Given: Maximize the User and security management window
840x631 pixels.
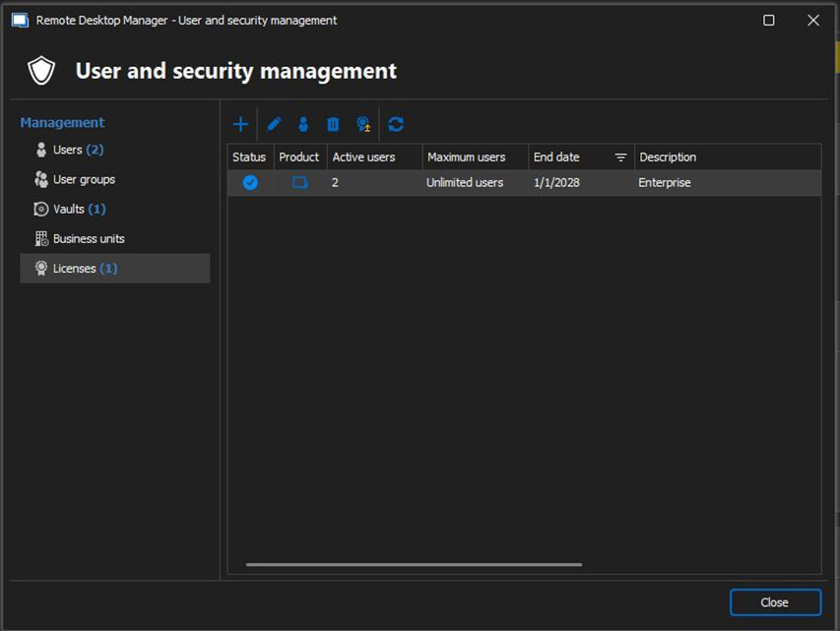Looking at the screenshot, I should (769, 21).
